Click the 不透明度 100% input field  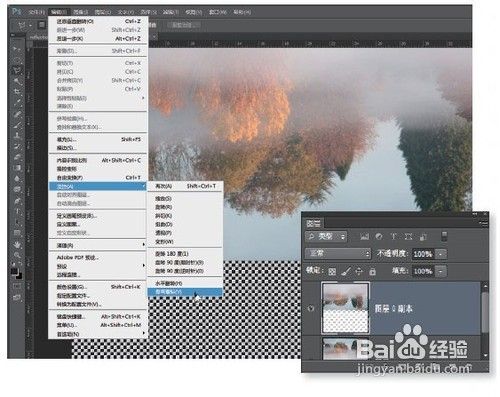423,254
